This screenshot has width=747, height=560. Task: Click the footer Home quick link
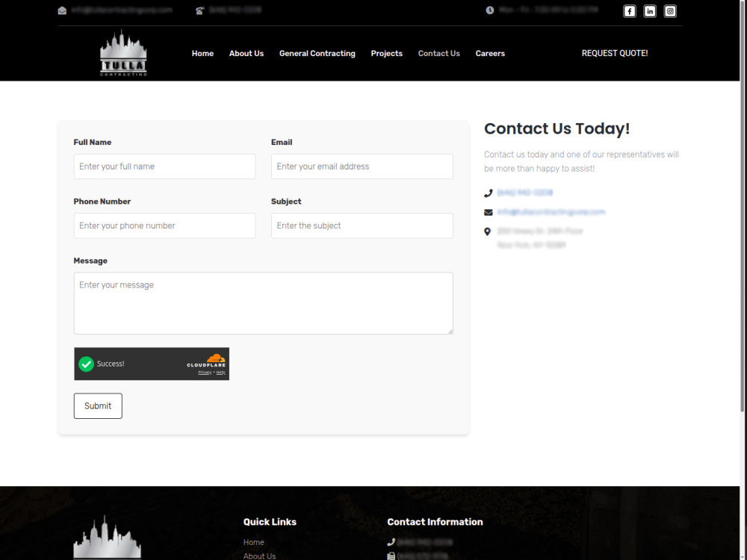(x=254, y=542)
